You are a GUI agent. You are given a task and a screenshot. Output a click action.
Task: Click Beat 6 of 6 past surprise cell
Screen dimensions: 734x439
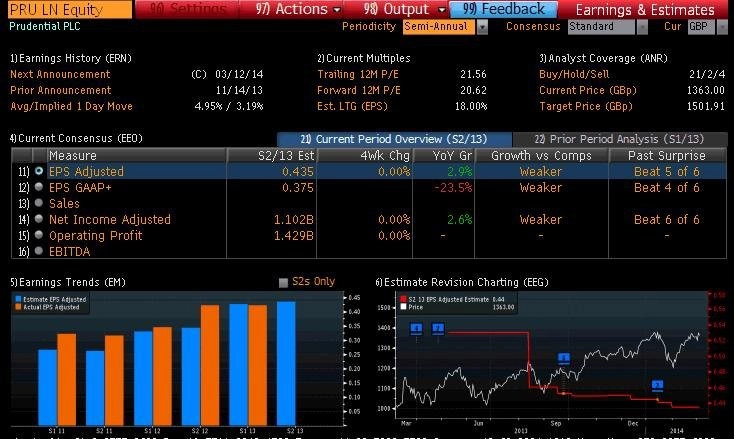click(667, 220)
